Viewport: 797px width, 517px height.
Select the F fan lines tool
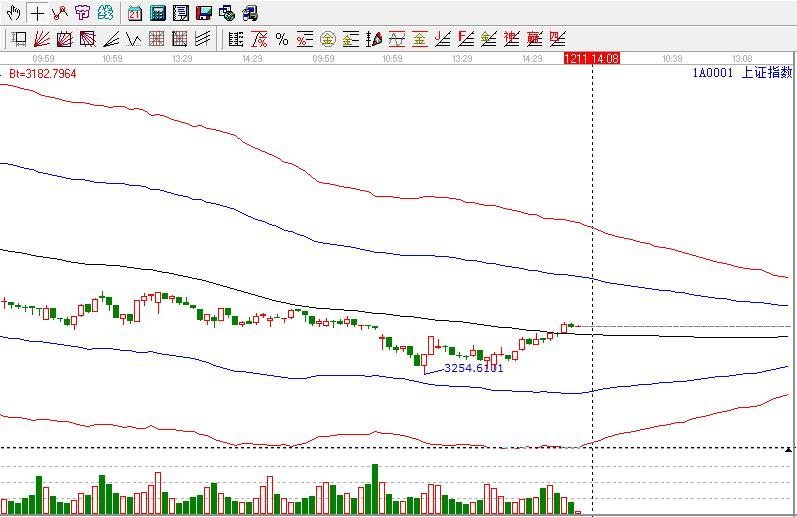466,39
